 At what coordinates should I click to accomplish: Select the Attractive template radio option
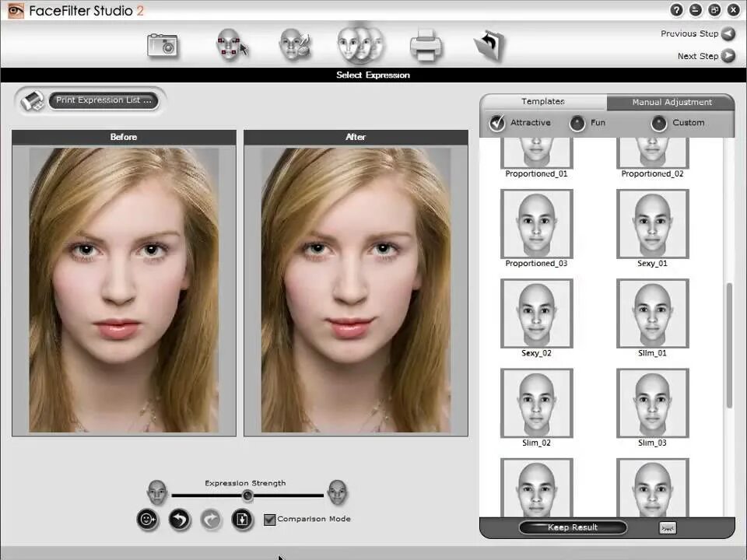point(497,123)
